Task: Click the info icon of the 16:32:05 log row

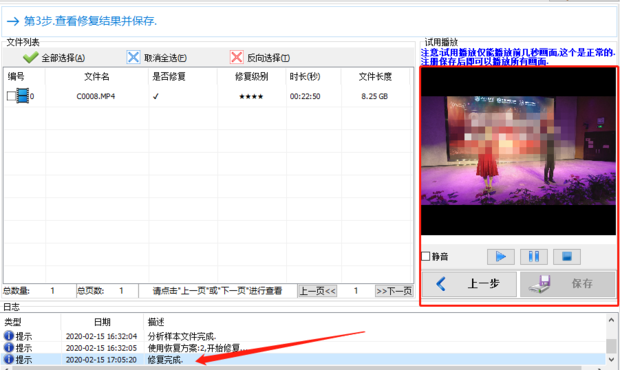Action: pos(8,347)
